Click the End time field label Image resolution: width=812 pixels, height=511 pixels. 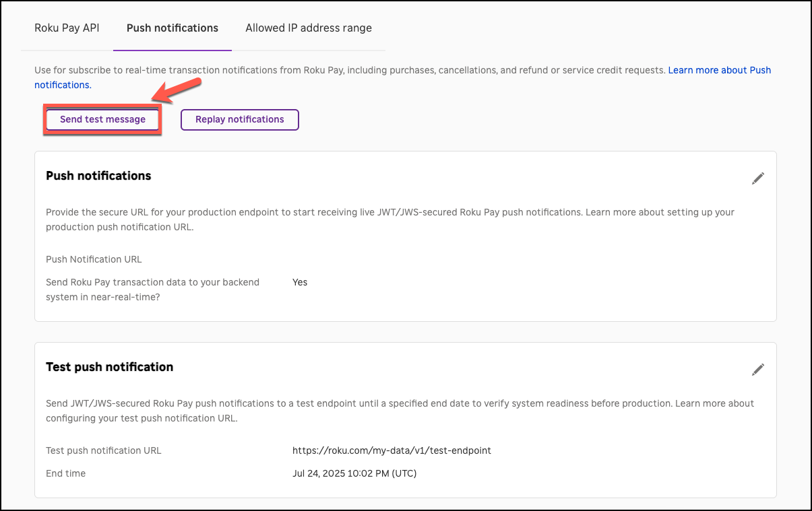[x=65, y=473]
